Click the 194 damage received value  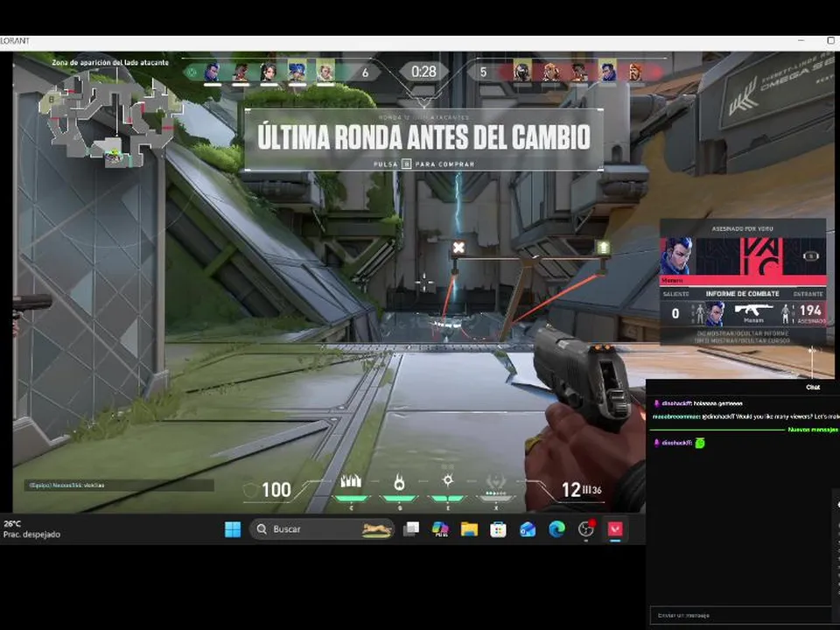[x=810, y=310]
